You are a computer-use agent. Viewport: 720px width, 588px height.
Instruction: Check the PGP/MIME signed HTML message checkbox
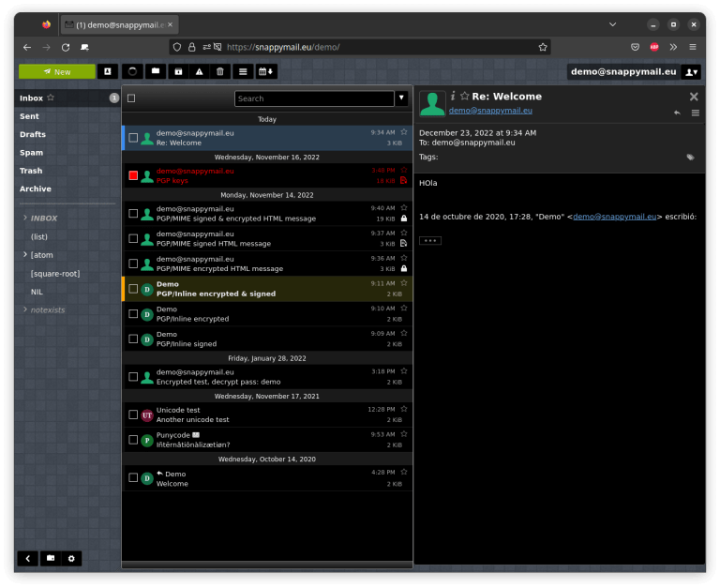click(133, 238)
